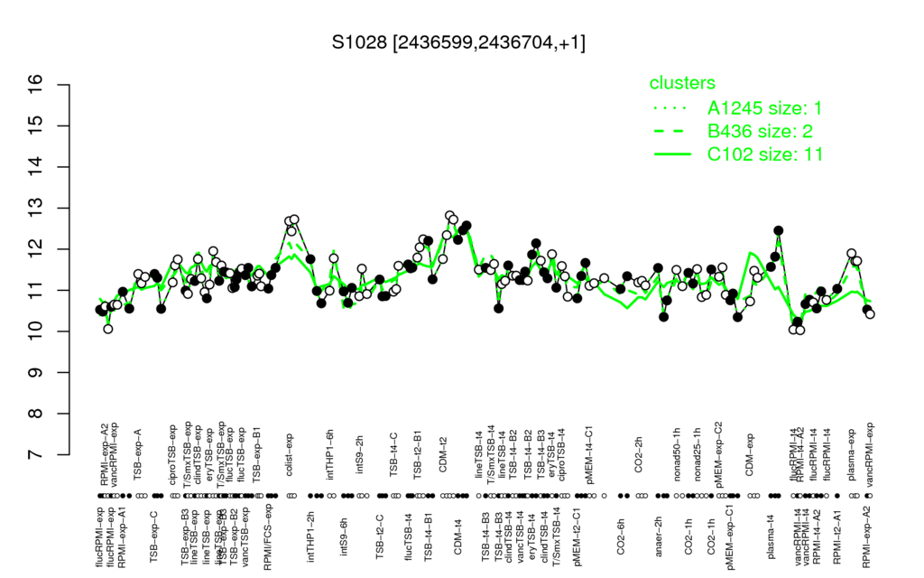Click the 'pMEM-t4-C1' x-axis label
924x578 pixels.
589,453
